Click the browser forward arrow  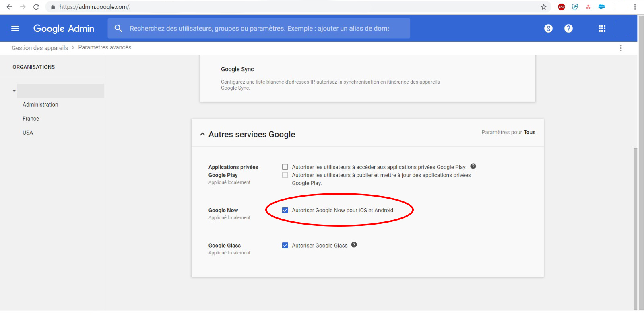[x=23, y=7]
